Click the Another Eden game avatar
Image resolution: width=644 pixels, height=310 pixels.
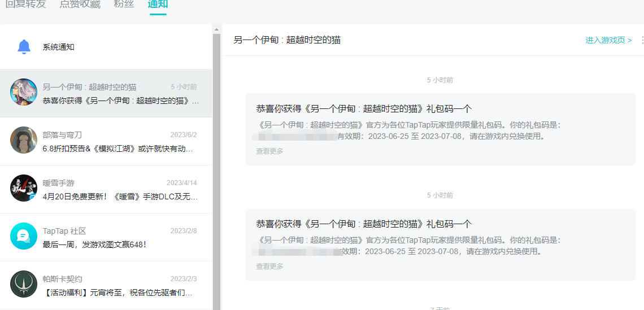click(24, 92)
